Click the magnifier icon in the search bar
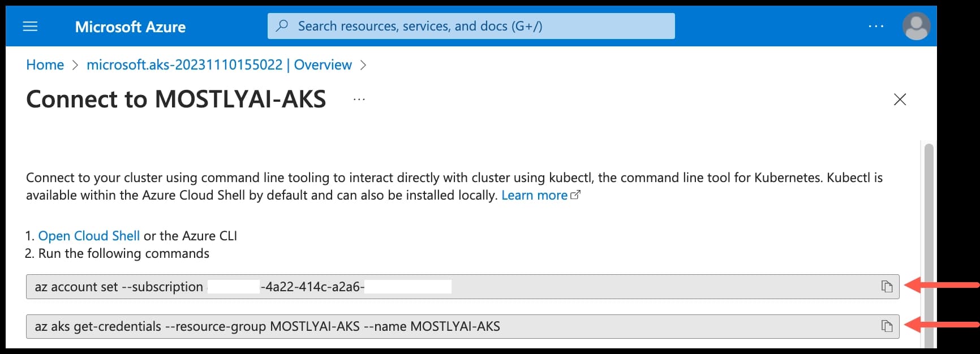 tap(282, 26)
